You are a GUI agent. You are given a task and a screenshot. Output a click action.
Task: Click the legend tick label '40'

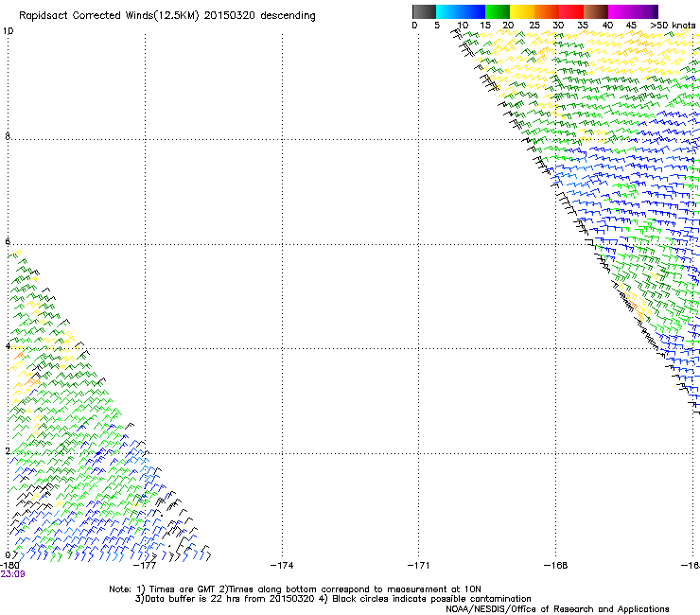coord(607,26)
